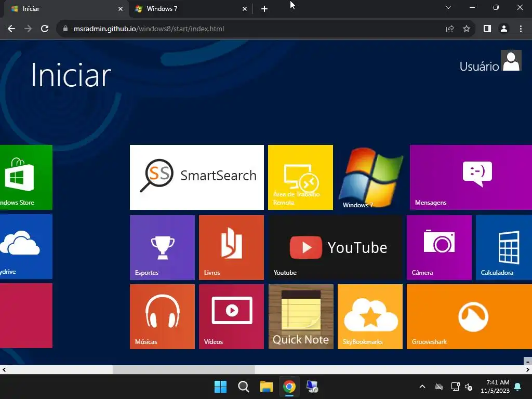Go forward in browser history

coord(28,29)
